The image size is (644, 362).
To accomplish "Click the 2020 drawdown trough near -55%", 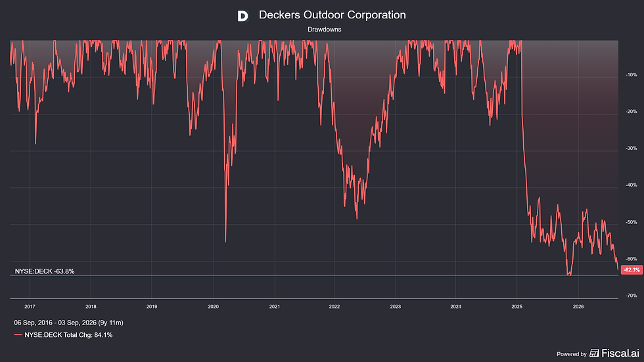I will coord(225,242).
